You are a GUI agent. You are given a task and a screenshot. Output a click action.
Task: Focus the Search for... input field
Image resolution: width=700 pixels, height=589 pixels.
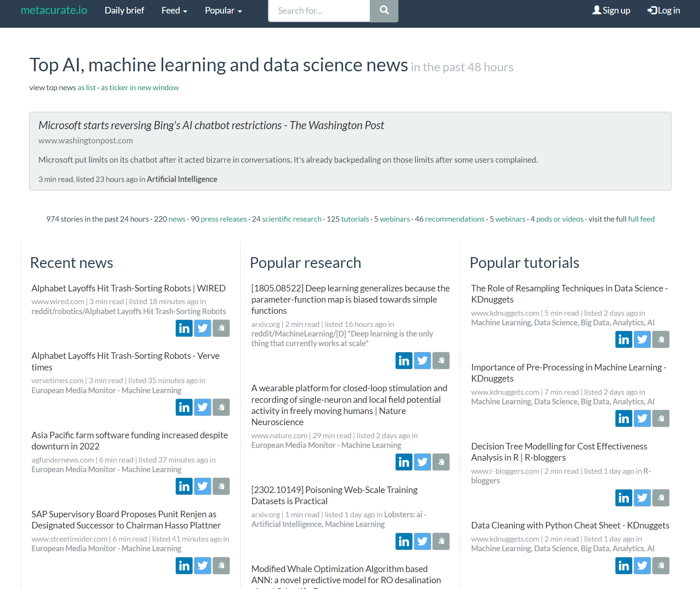pos(319,11)
